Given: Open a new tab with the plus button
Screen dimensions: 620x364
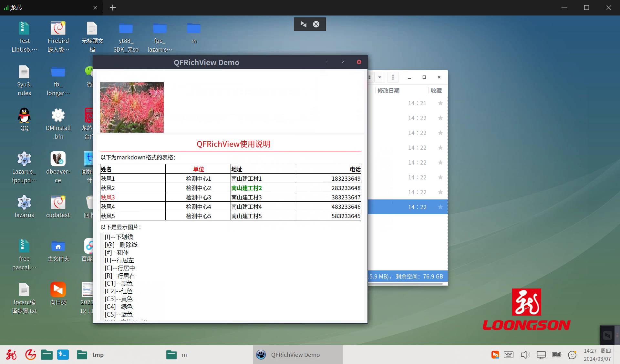Looking at the screenshot, I should [113, 7].
